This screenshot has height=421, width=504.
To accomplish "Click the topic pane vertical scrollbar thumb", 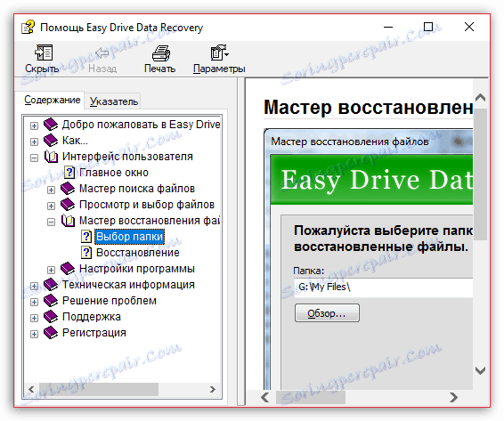I will [x=480, y=174].
